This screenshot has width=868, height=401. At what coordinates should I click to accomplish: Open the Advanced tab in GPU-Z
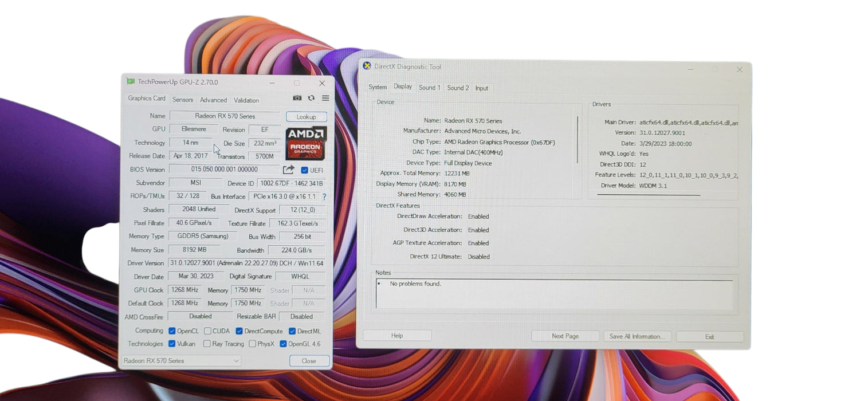(x=213, y=100)
